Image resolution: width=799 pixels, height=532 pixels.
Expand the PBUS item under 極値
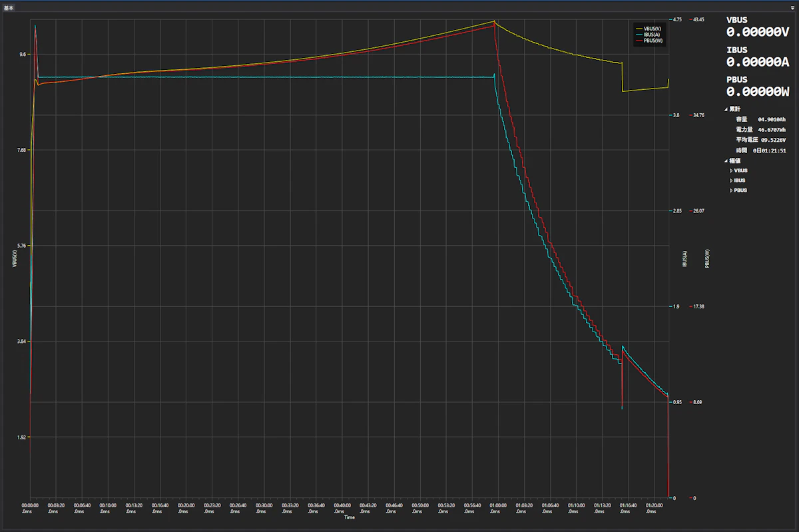coord(731,190)
